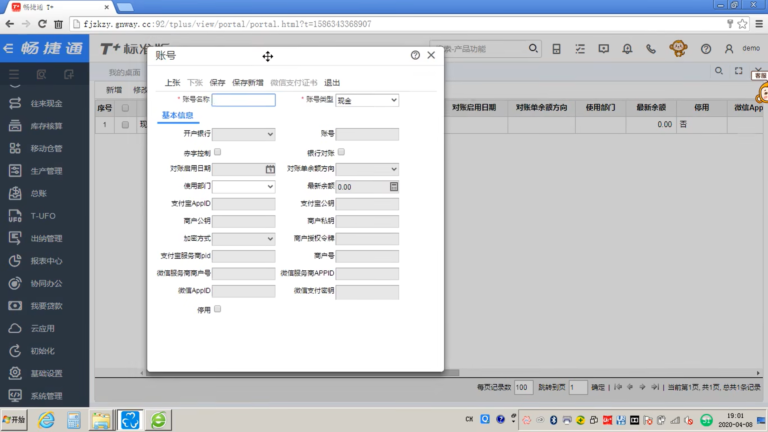Viewport: 768px width, 432px height.
Task: Click the calculator icon in 最新余额 field
Action: tap(394, 187)
